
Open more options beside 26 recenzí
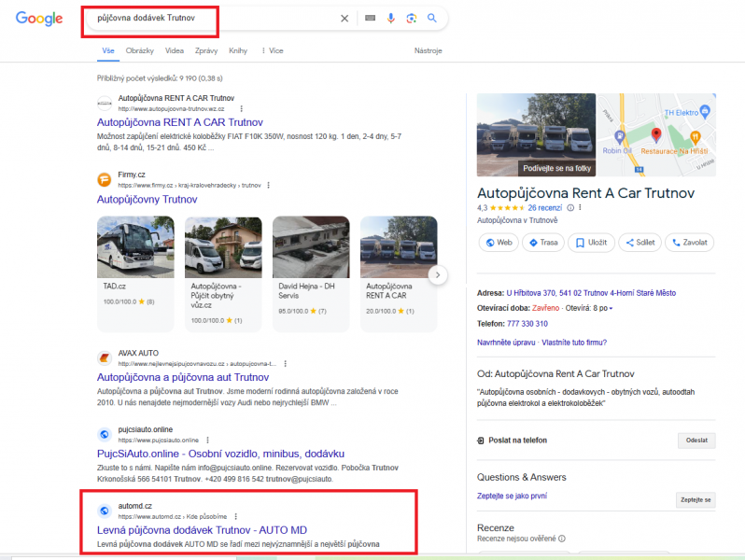click(x=580, y=207)
